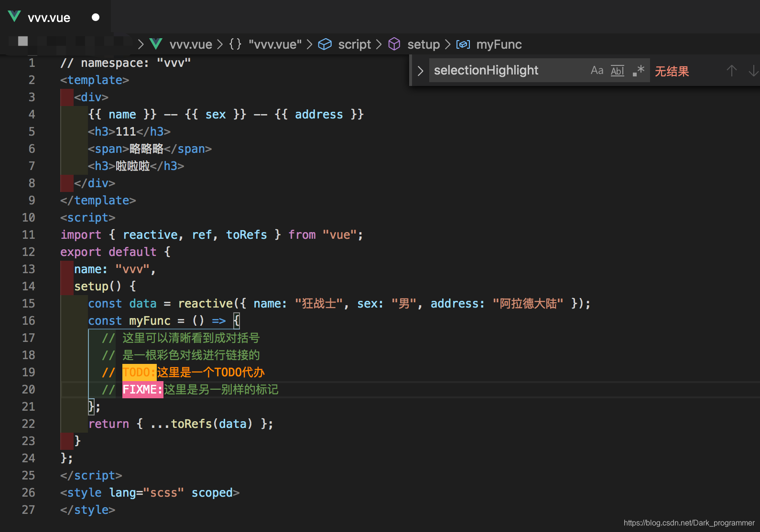The image size is (760, 532).
Task: Click export default on line 12
Action: point(109,252)
